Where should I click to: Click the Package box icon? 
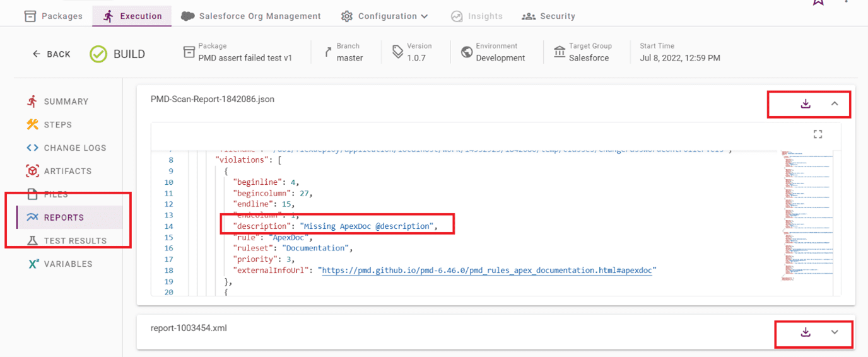[x=189, y=52]
